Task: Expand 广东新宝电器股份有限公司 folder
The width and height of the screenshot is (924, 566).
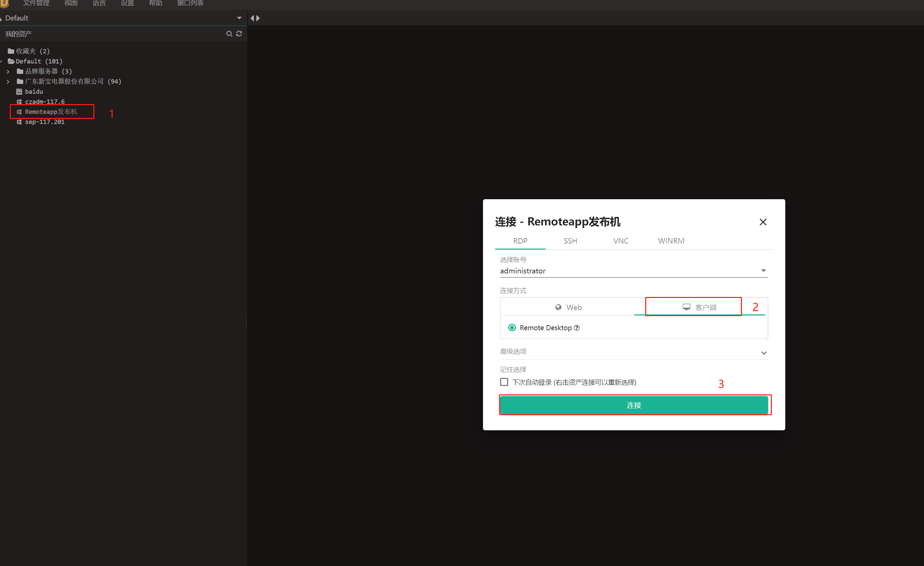Action: pyautogui.click(x=8, y=81)
